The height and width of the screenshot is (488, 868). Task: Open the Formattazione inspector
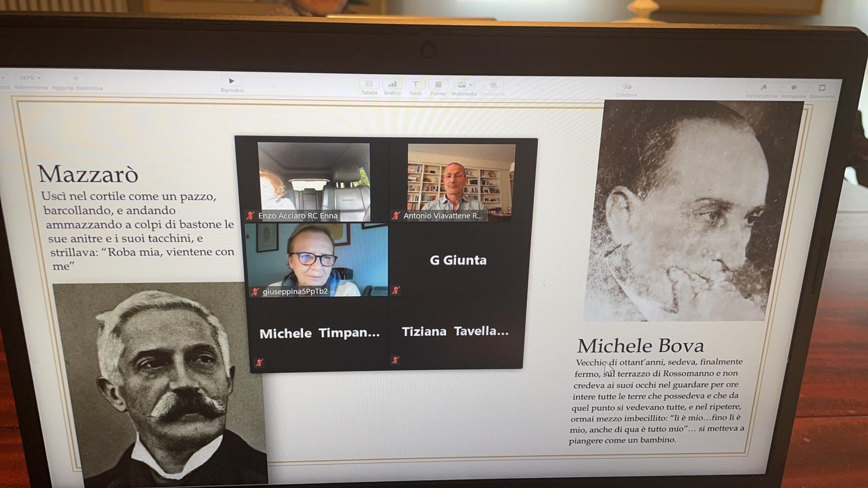coord(763,87)
